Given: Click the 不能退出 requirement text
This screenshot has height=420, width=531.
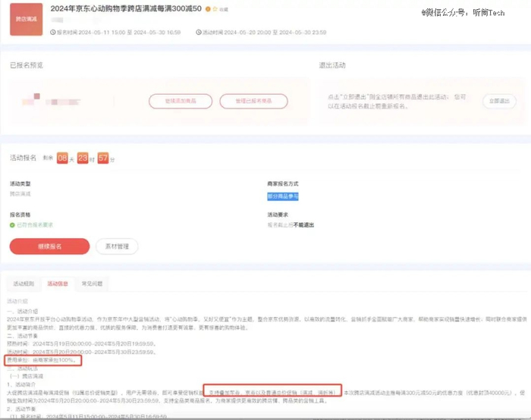Looking at the screenshot, I should pyautogui.click(x=303, y=225).
